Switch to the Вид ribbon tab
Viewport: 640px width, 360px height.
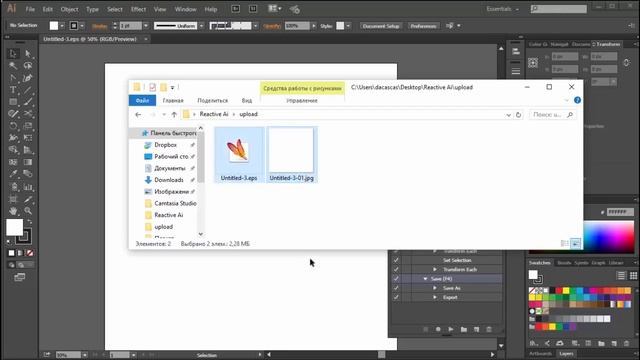[247, 100]
